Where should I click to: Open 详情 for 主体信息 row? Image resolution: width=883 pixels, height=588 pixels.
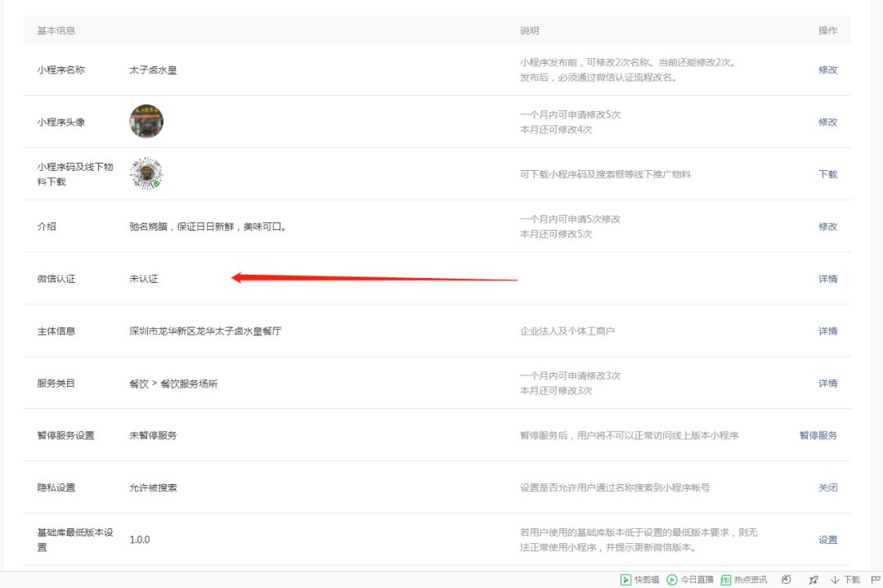tap(827, 331)
